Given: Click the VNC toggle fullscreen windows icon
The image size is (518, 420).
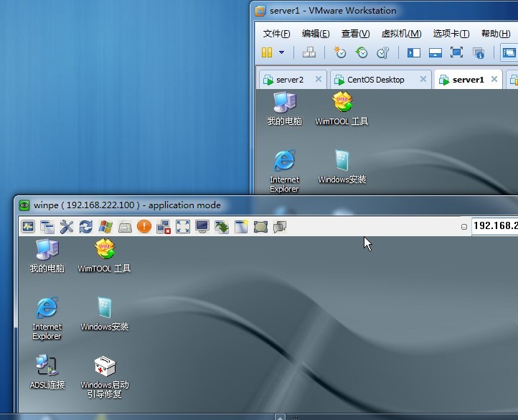Looking at the screenshot, I should (47, 227).
